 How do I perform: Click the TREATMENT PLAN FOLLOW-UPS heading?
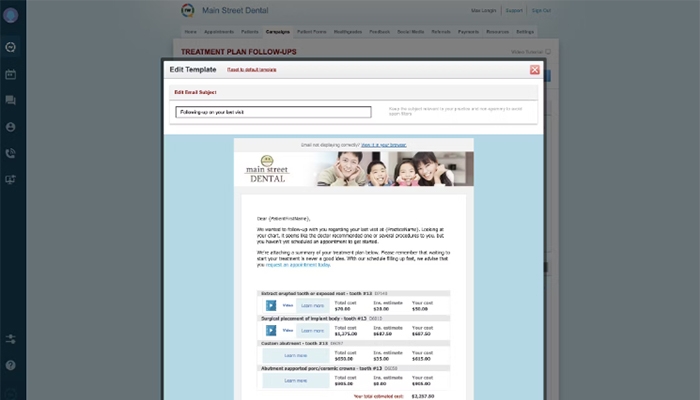point(238,52)
